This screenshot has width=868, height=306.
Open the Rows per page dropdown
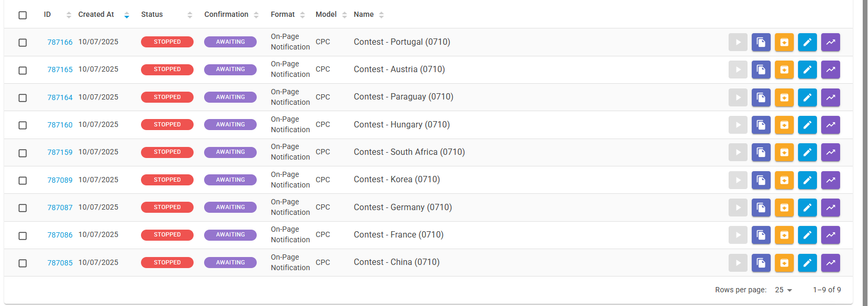(x=783, y=290)
